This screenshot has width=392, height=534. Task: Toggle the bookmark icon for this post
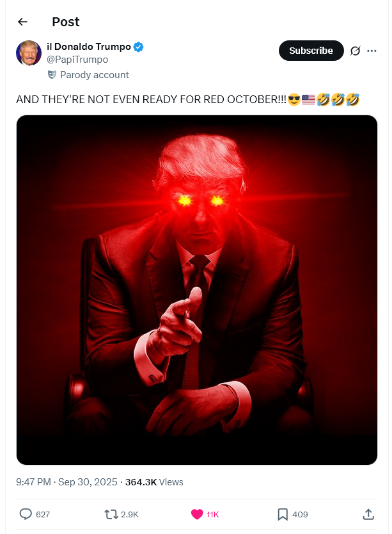click(x=283, y=514)
